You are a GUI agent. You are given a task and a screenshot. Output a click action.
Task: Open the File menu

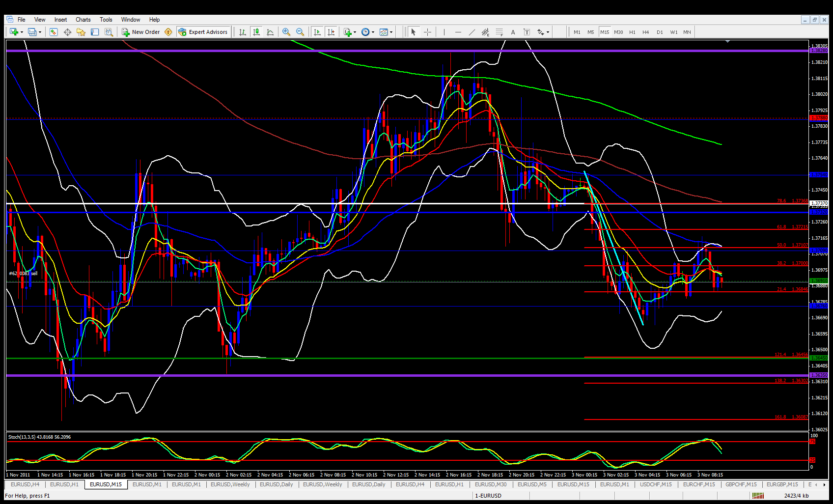click(22, 20)
